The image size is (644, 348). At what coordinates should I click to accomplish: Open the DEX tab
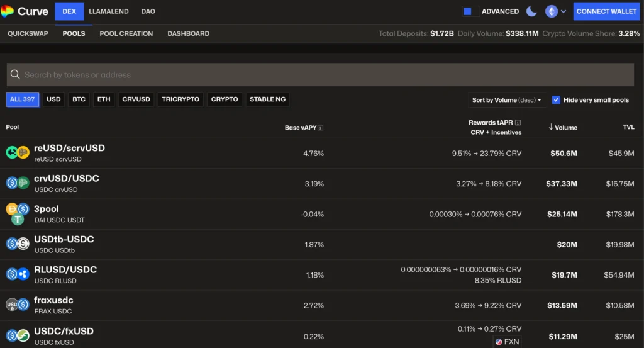pos(69,11)
